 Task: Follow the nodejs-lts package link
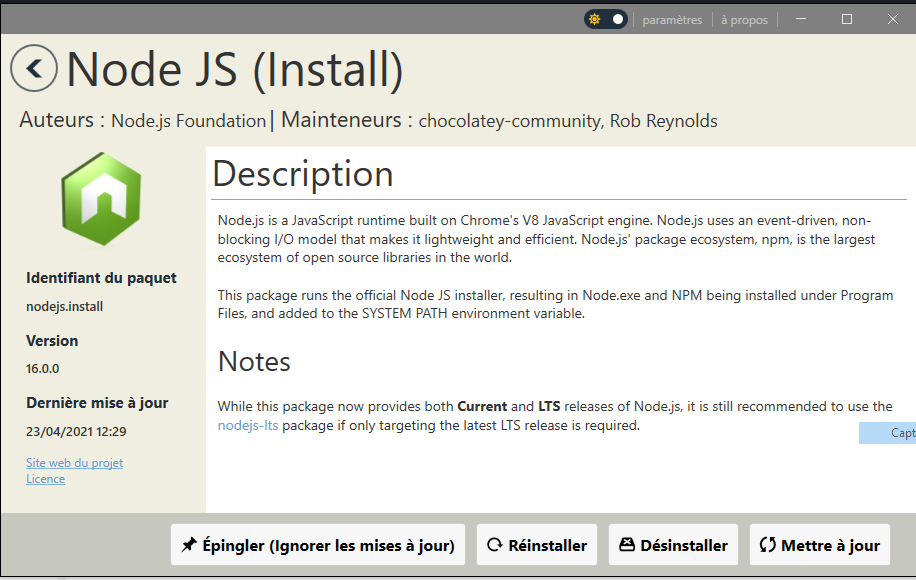coord(248,424)
